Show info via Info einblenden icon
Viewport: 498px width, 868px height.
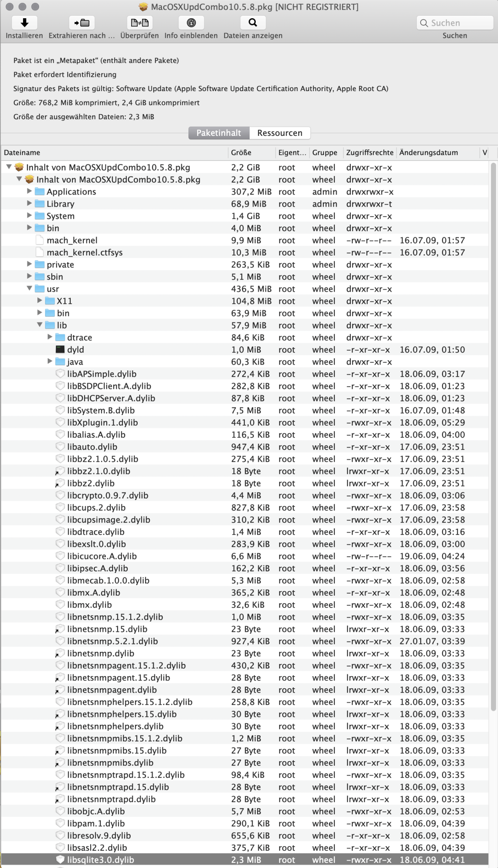coord(191,23)
